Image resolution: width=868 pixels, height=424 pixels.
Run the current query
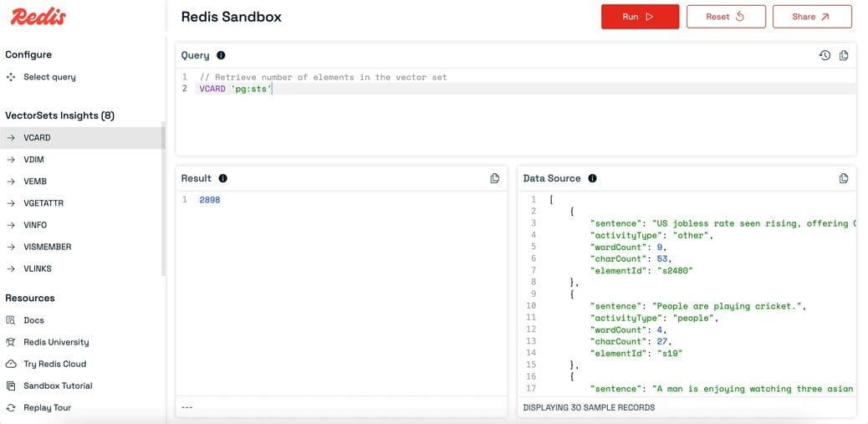(640, 17)
